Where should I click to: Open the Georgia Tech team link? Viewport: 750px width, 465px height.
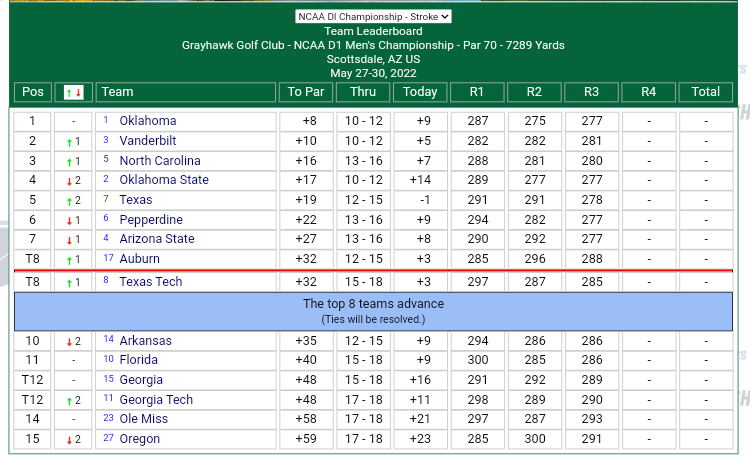point(157,400)
